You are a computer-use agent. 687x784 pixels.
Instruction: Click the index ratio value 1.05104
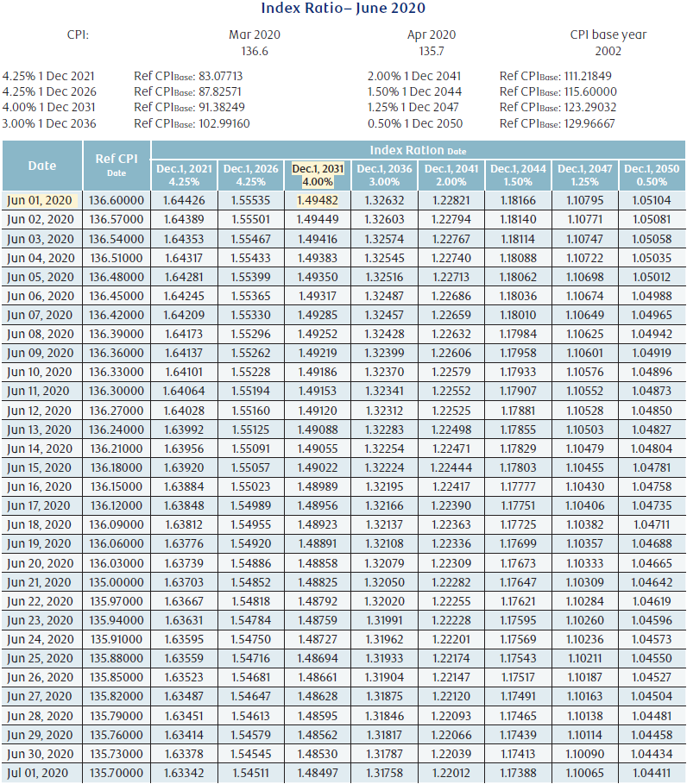(652, 200)
